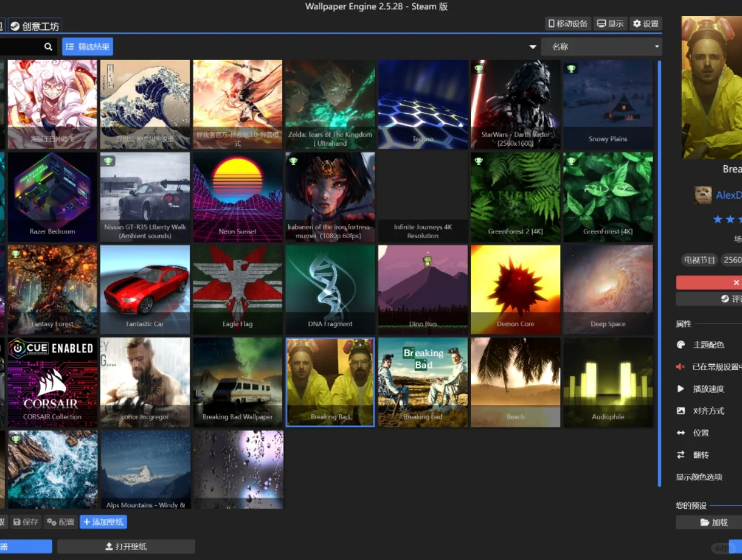Select the Infinite Journeys 4K Resolution wallpaper

[x=423, y=197]
